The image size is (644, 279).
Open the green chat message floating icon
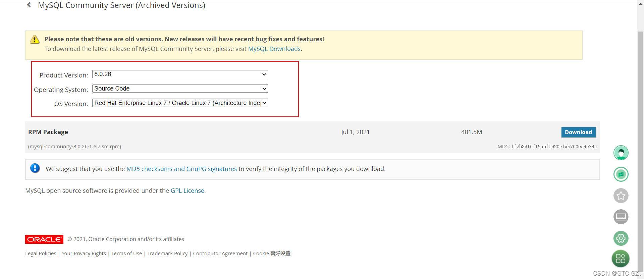tap(621, 174)
